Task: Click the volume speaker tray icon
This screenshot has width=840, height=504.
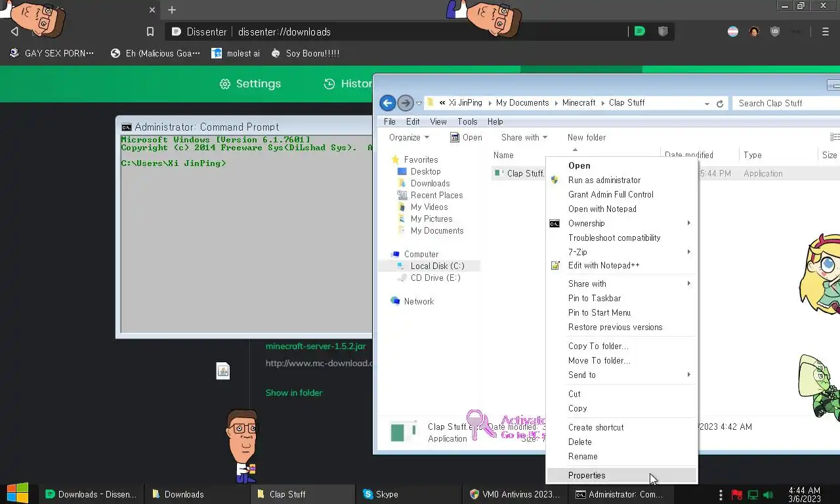Action: [x=768, y=495]
